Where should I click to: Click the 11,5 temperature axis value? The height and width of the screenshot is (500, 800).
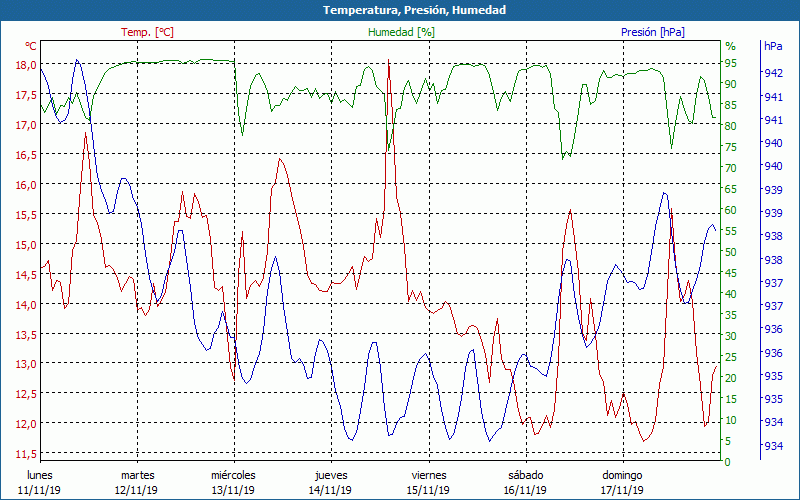pos(26,454)
